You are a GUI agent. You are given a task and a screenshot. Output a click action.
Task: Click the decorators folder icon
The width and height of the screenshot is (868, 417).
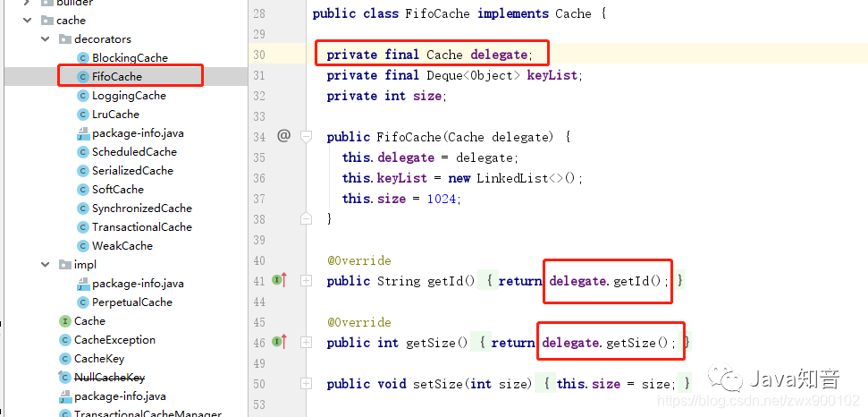tap(64, 39)
